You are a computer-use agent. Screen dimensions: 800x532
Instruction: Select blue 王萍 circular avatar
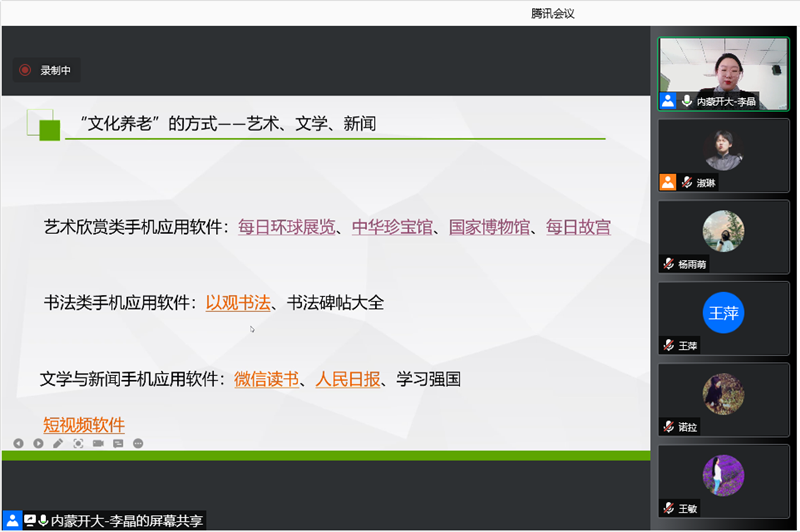coord(723,313)
